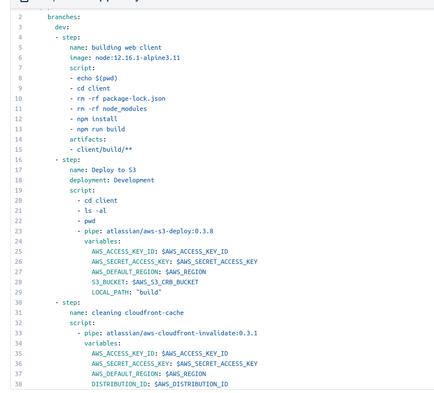The image size is (434, 393).
Task: Click the 'ls -al' command
Action: [x=95, y=211]
